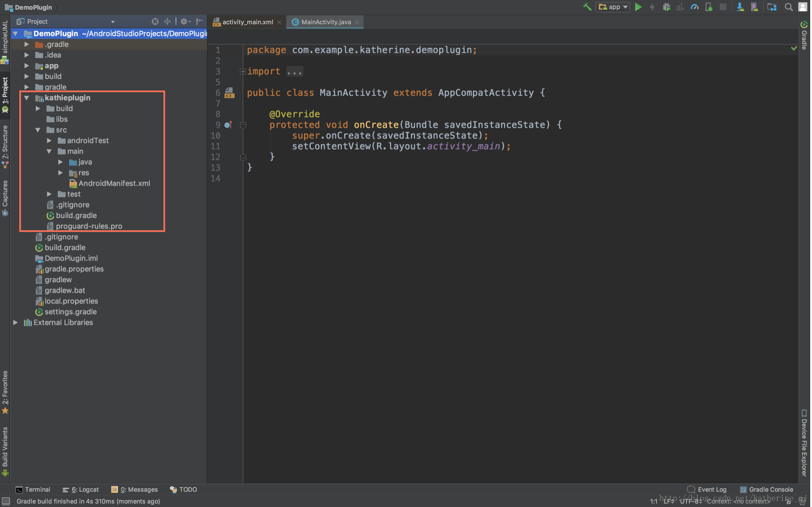This screenshot has width=812, height=507.
Task: Open SDK Manager download icon
Action: pos(740,7)
